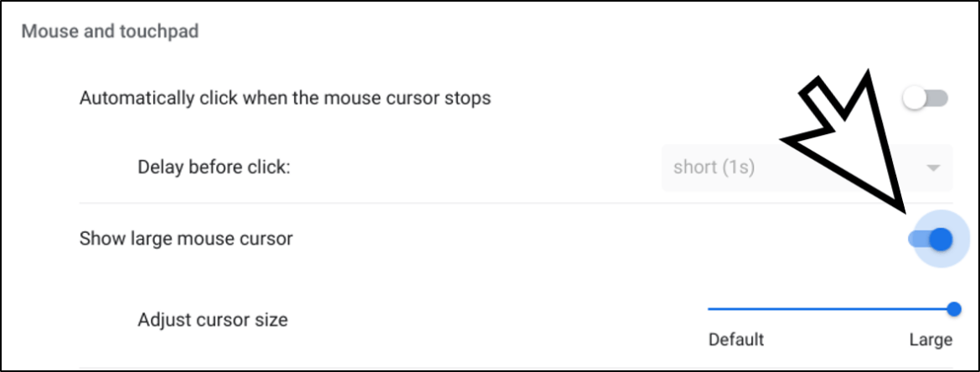The width and height of the screenshot is (980, 372).
Task: Click the middle of the cursor size slider track
Action: (x=831, y=309)
